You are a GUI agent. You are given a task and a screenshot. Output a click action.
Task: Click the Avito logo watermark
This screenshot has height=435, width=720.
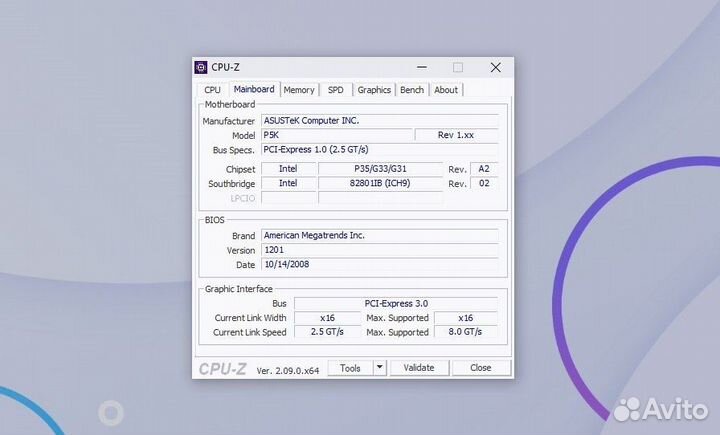[659, 408]
